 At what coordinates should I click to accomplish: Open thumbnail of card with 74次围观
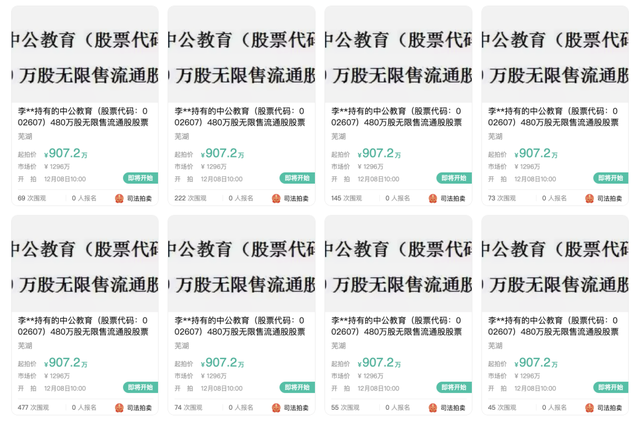[242, 264]
